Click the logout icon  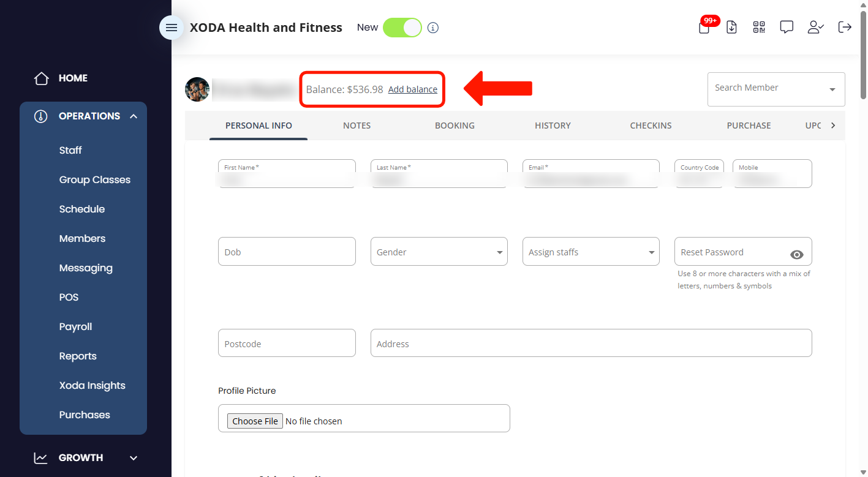845,27
